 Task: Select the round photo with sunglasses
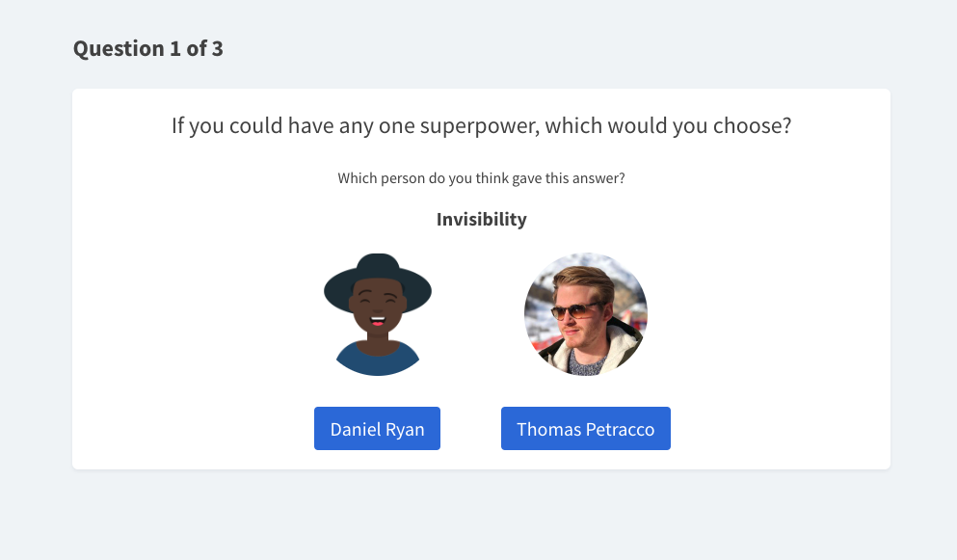click(x=585, y=314)
